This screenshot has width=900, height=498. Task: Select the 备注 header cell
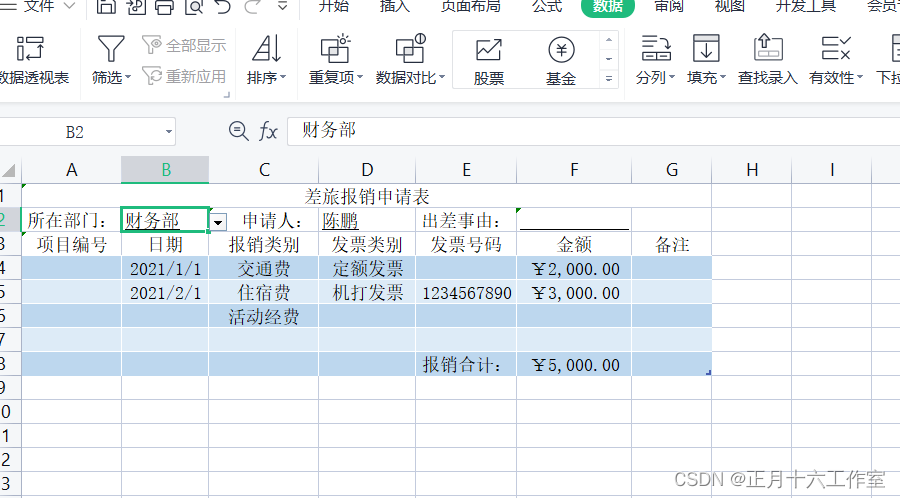[672, 244]
